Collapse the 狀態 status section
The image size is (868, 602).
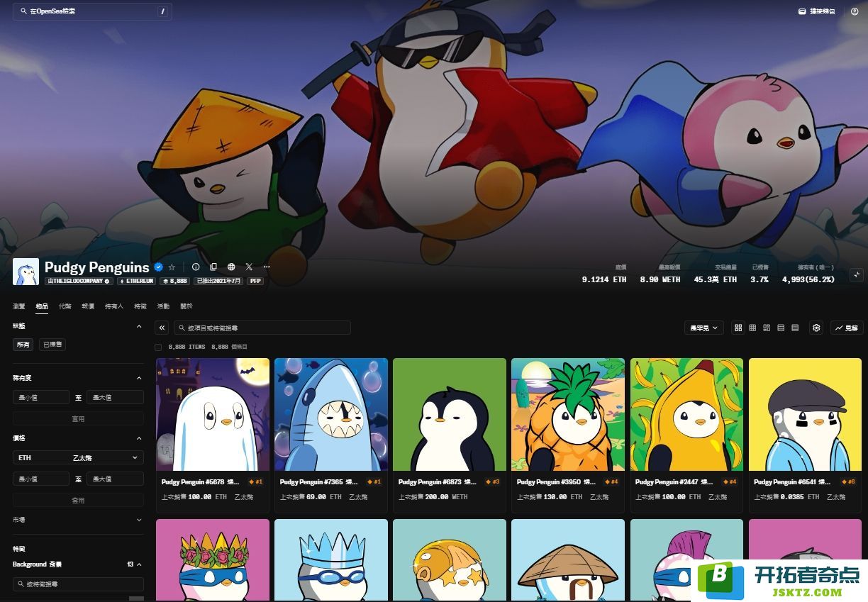click(139, 326)
